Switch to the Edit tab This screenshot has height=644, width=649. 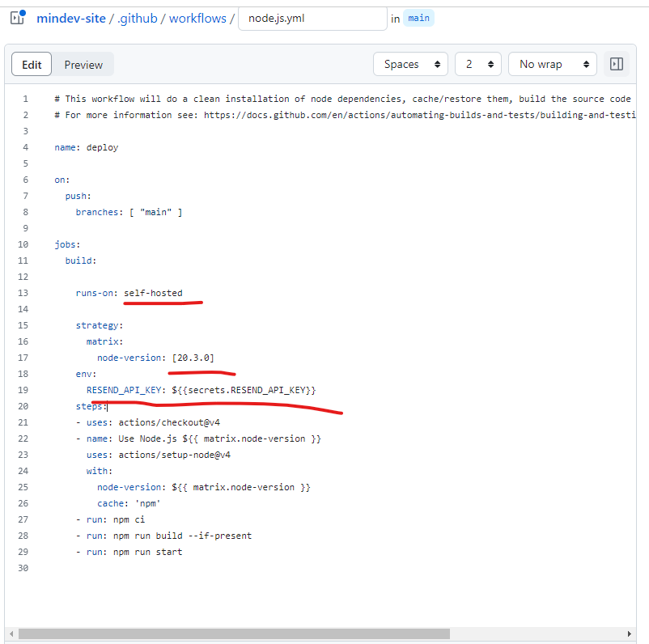pyautogui.click(x=32, y=64)
